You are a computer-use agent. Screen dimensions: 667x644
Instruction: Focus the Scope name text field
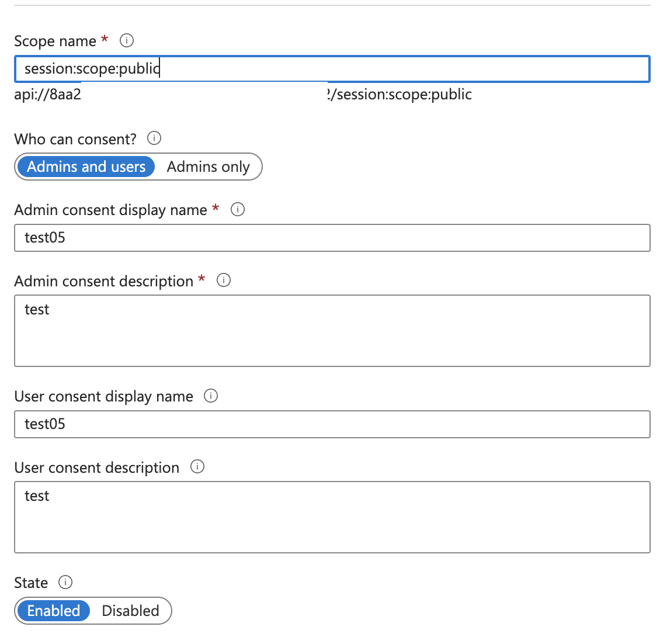332,69
